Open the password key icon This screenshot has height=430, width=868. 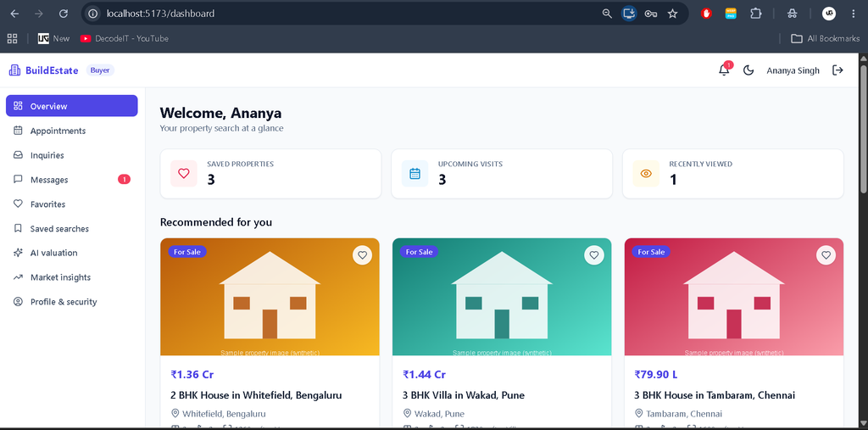point(651,14)
